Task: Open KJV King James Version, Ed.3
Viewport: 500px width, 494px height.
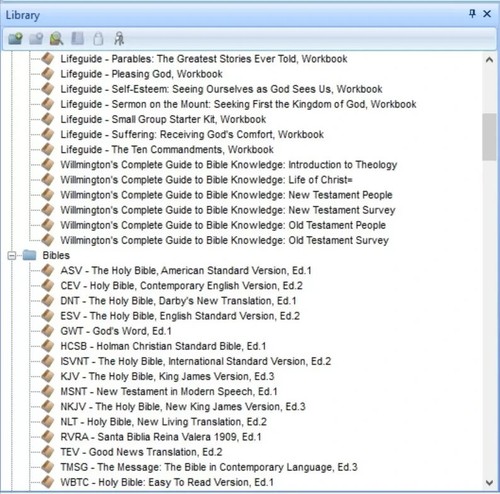Action: (167, 376)
